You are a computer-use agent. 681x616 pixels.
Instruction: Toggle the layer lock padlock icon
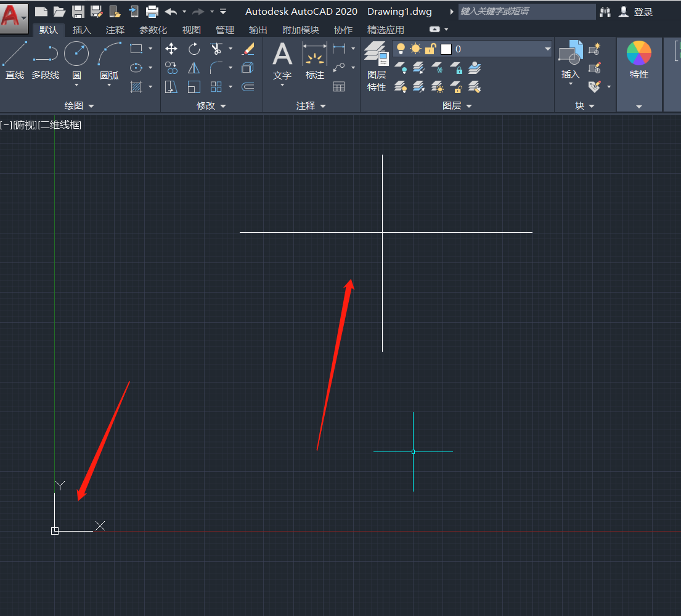click(431, 49)
